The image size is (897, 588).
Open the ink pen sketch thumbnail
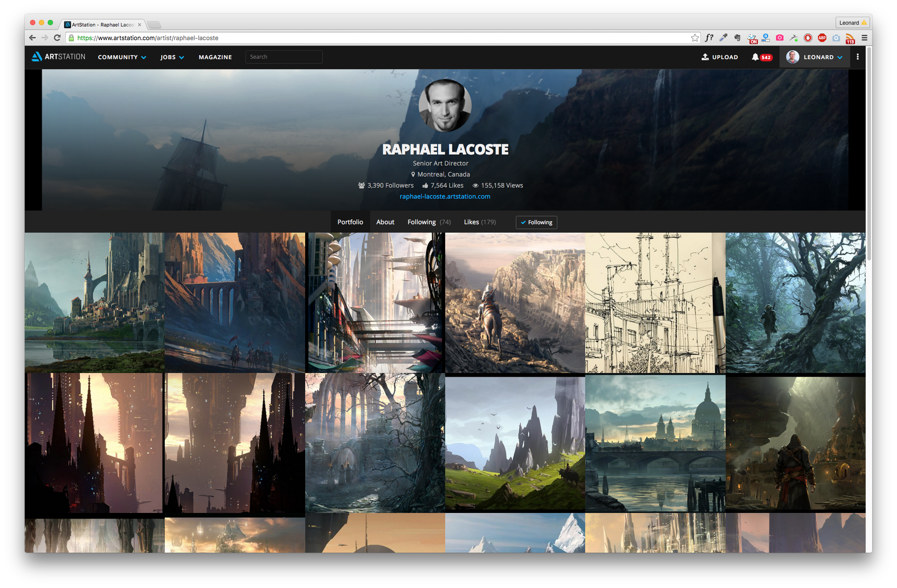pos(655,303)
